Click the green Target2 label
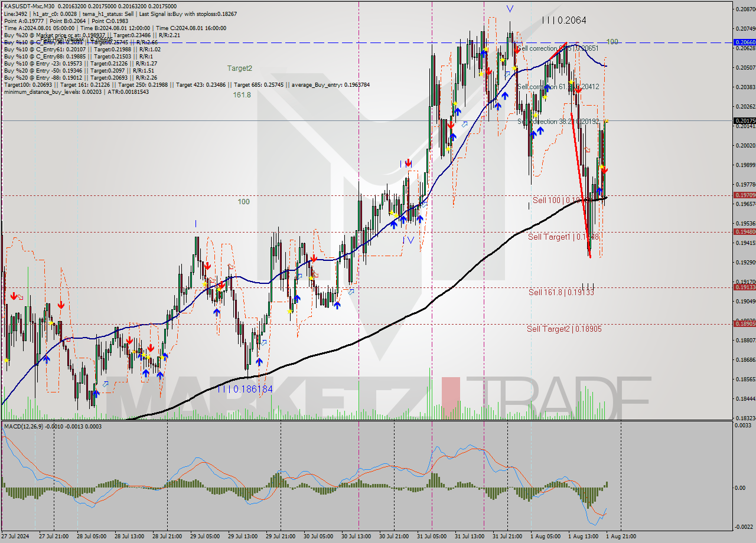Screen dimensions: 756x543 pyautogui.click(x=240, y=68)
